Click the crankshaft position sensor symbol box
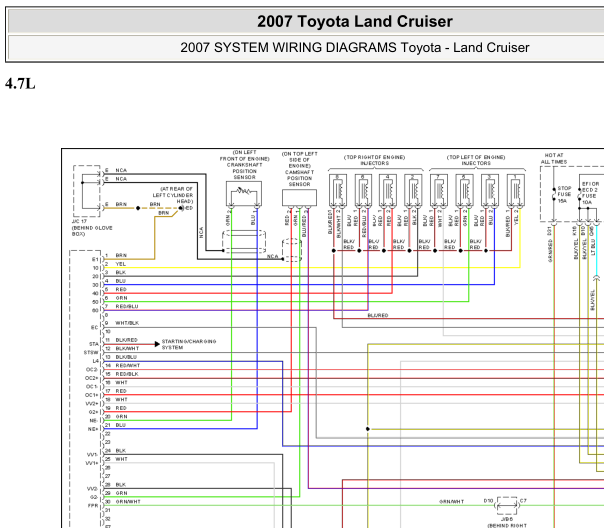Screen dimensions: 604x528 (244, 193)
